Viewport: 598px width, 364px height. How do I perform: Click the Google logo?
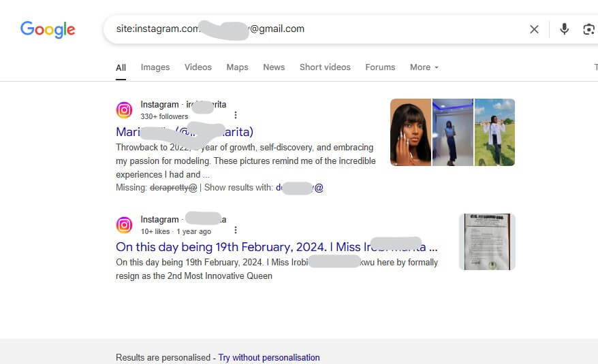pyautogui.click(x=48, y=29)
